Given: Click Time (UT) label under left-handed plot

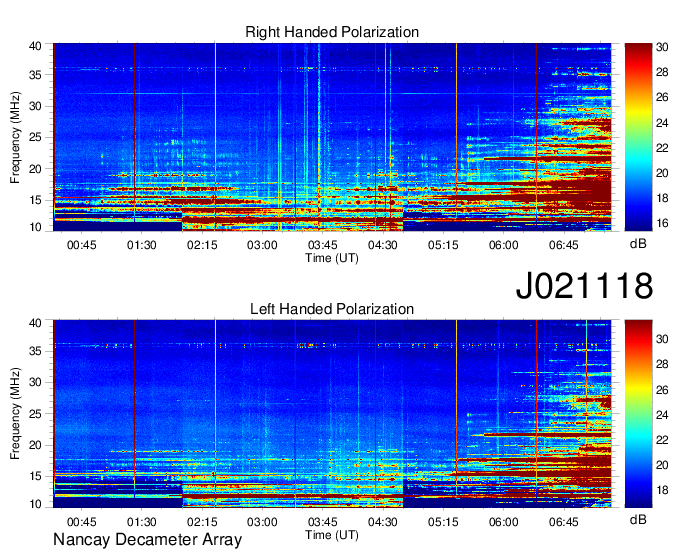Looking at the screenshot, I should coord(332,535).
